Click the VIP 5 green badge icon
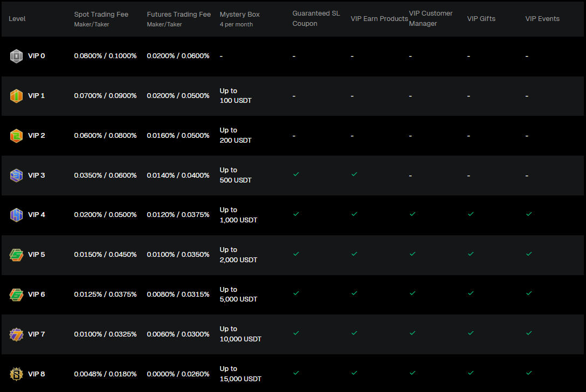This screenshot has width=586, height=392. (16, 255)
